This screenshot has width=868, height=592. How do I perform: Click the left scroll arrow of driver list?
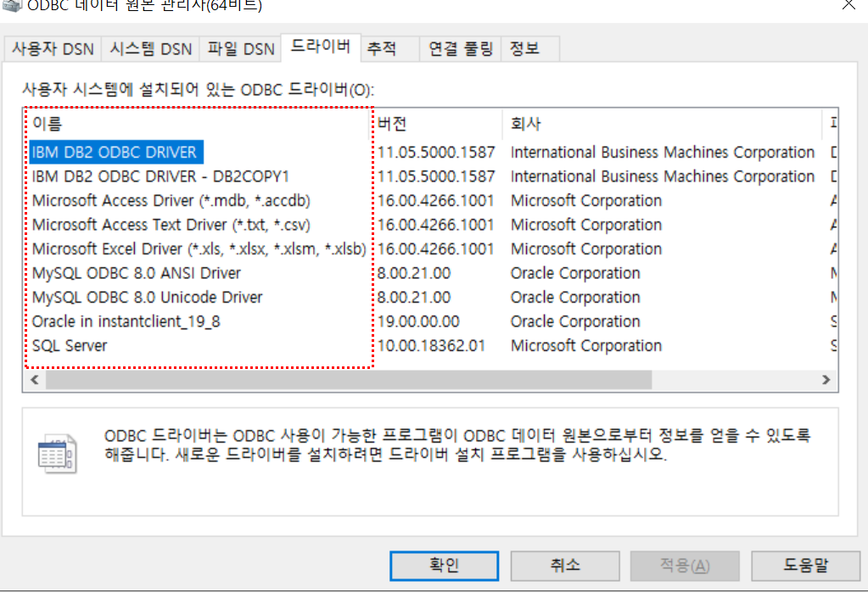tap(35, 380)
